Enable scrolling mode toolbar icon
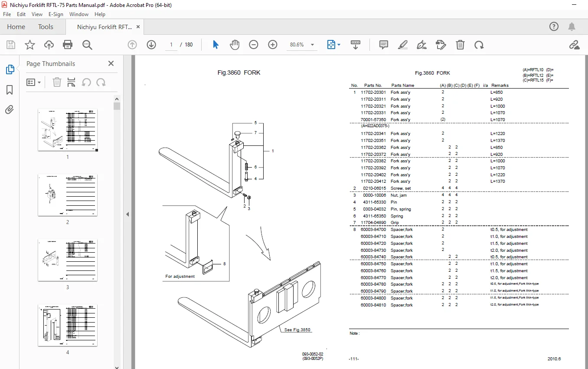The image size is (588, 369). click(x=356, y=45)
